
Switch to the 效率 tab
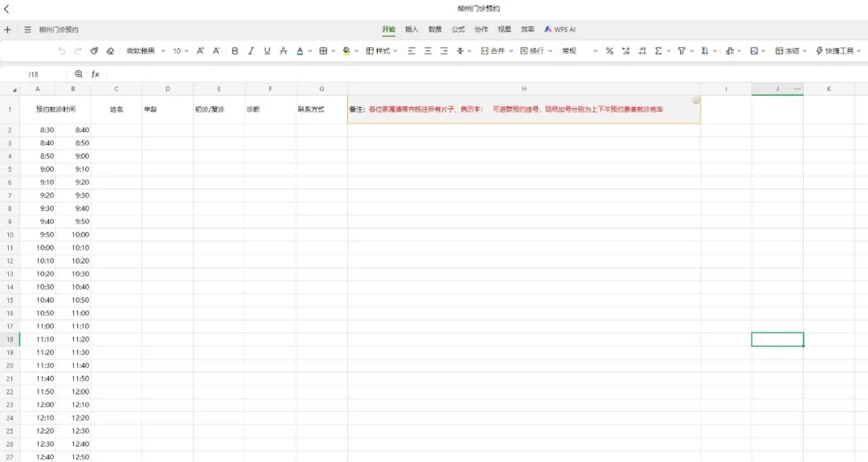527,30
